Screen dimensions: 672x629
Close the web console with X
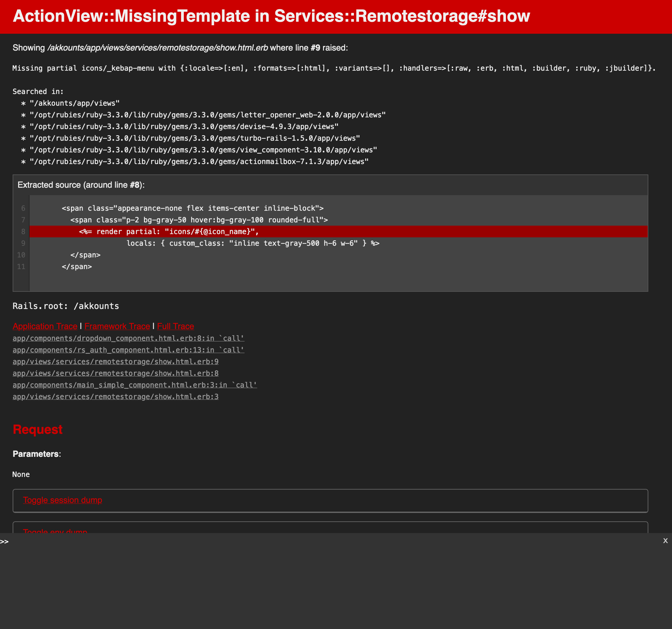(x=665, y=541)
